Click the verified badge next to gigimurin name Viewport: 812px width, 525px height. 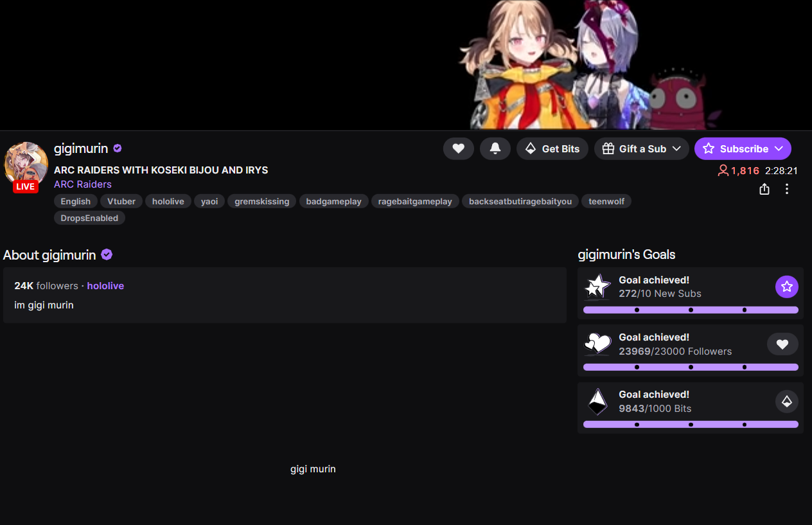118,148
